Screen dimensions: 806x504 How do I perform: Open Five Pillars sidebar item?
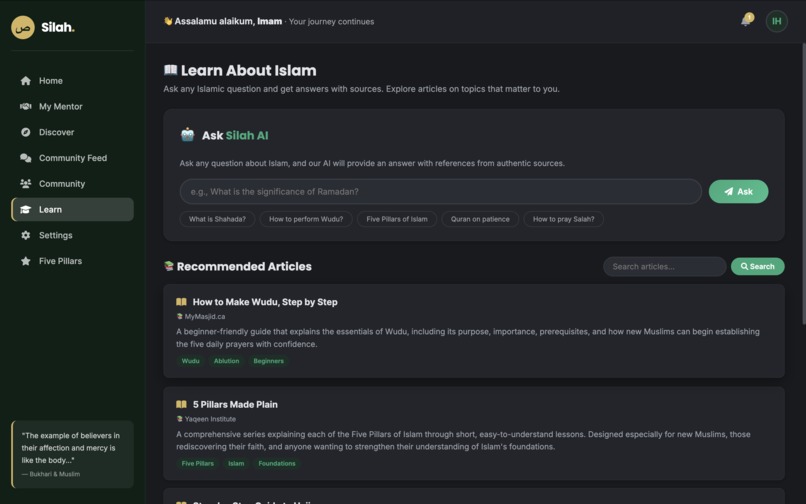pyautogui.click(x=72, y=261)
